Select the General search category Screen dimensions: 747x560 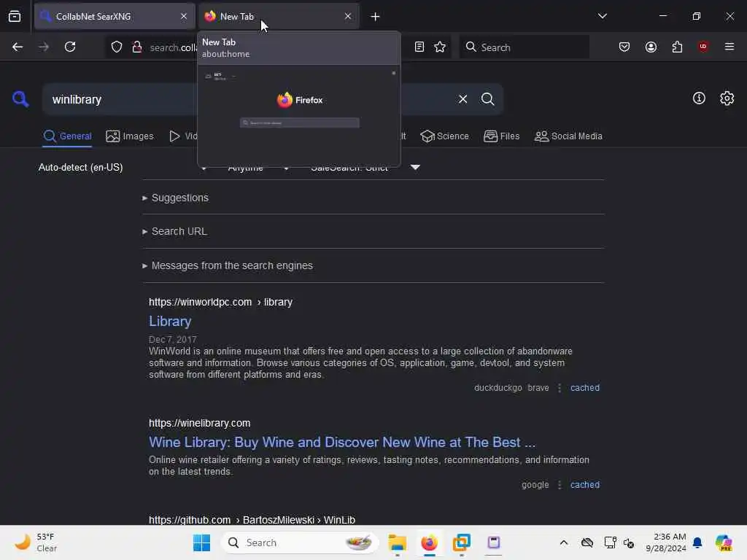click(x=67, y=136)
